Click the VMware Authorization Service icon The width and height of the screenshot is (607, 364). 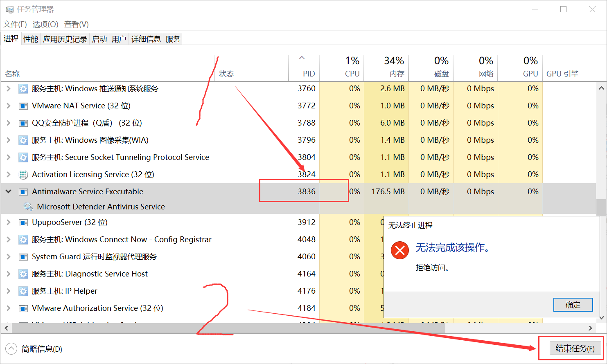click(23, 308)
